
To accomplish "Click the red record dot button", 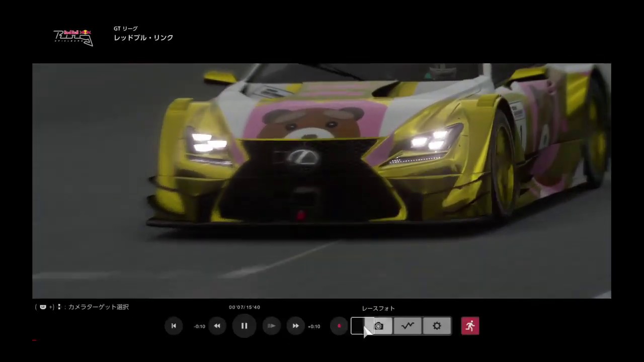I will click(x=339, y=326).
